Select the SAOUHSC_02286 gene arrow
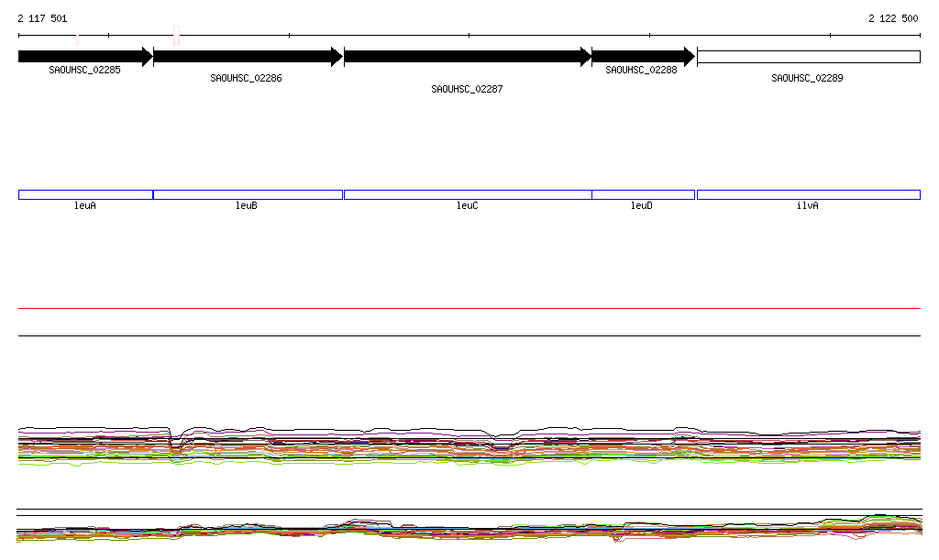The height and width of the screenshot is (560, 939). (x=248, y=57)
